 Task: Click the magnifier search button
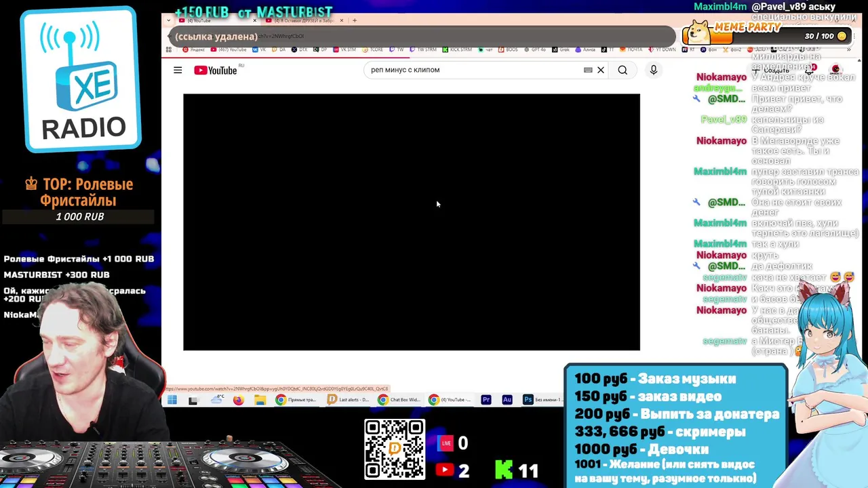click(623, 70)
